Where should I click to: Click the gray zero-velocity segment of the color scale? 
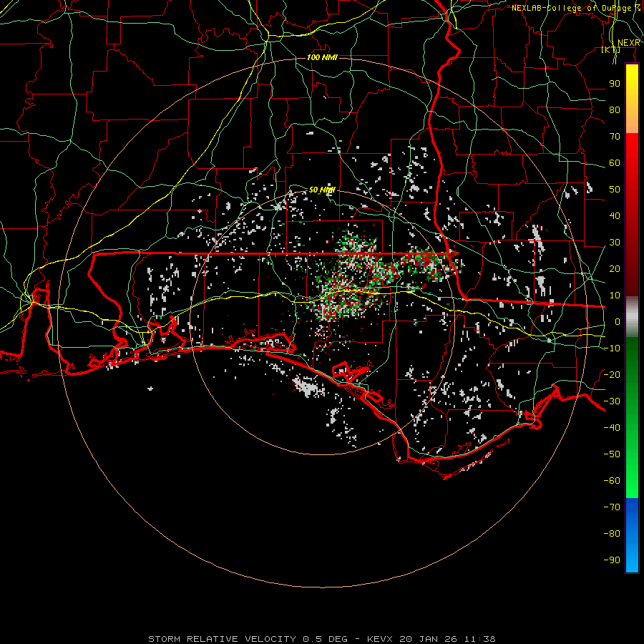pos(632,317)
